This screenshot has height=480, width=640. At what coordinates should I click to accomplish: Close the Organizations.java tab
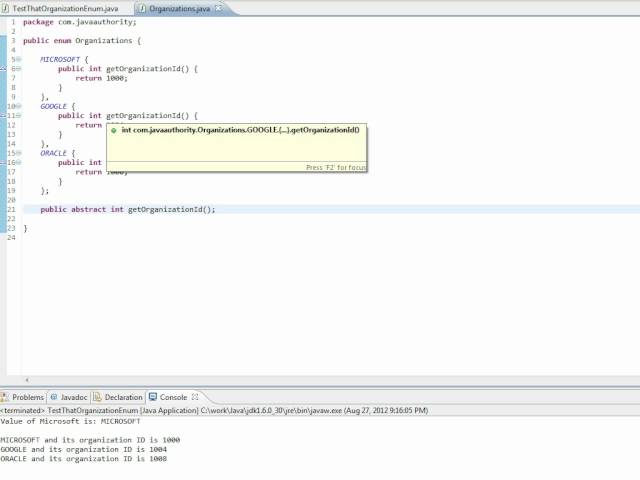[x=218, y=8]
